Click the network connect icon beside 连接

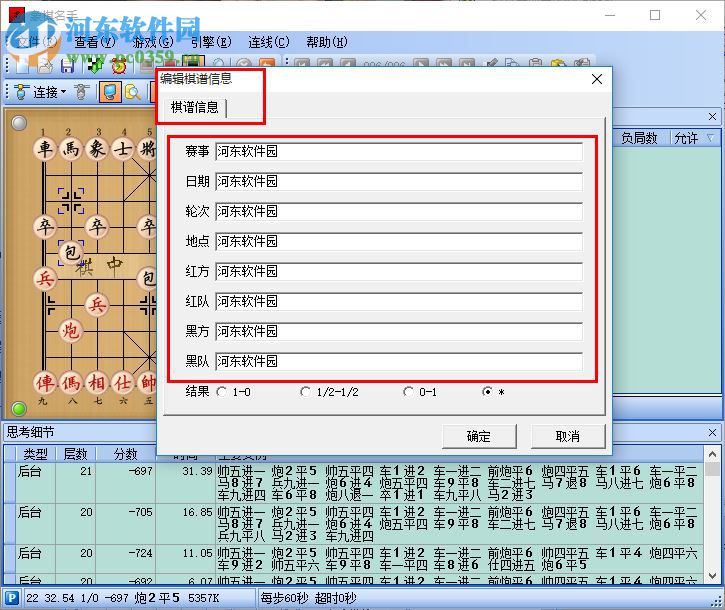click(21, 92)
